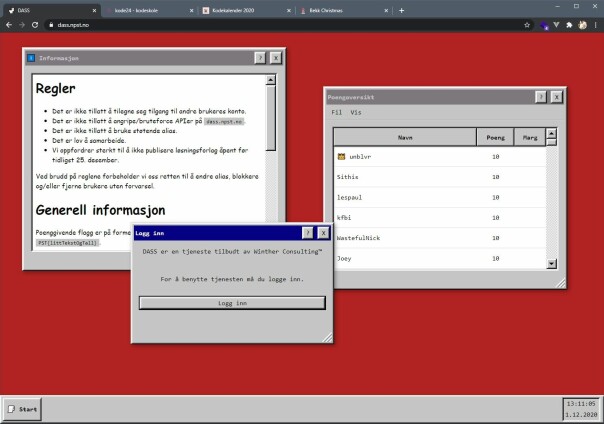Close the kode24 - kodeskole tab

pos(191,11)
